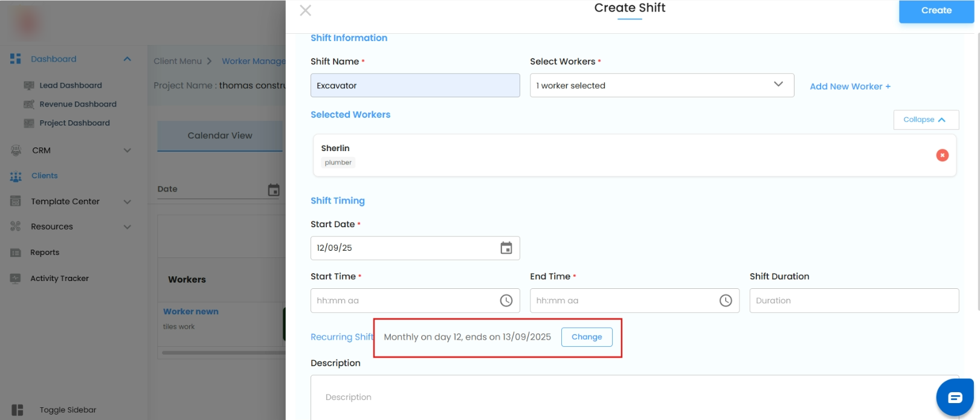Viewport: 980px width, 420px height.
Task: Click the Add New Worker link
Action: coord(849,86)
